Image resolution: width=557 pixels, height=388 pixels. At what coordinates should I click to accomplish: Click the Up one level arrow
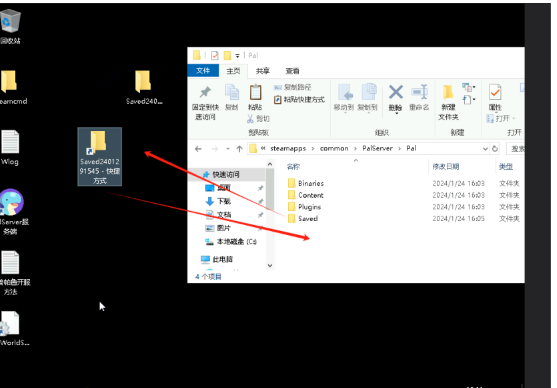click(239, 149)
